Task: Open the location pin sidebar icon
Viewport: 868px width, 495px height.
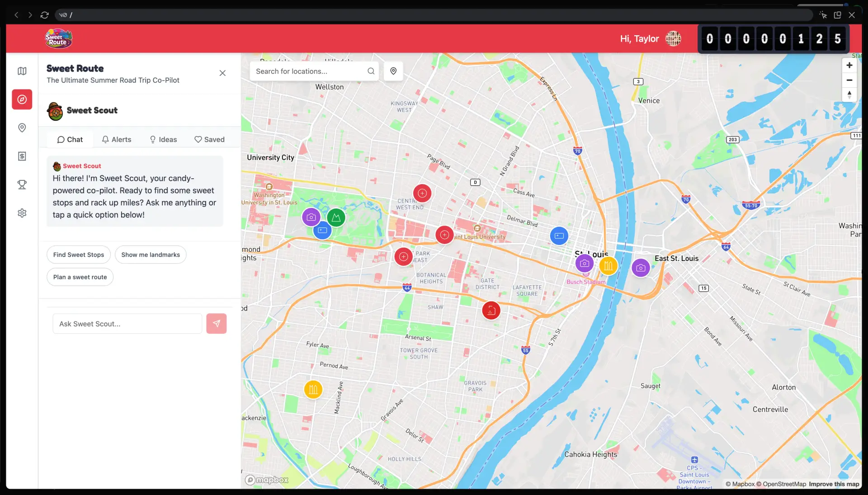Action: pos(22,128)
